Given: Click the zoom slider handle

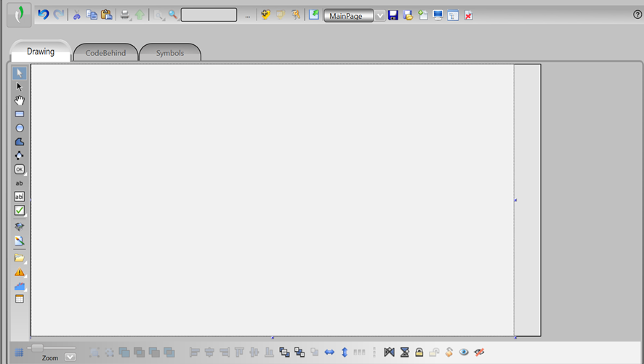Looking at the screenshot, I should pos(37,349).
